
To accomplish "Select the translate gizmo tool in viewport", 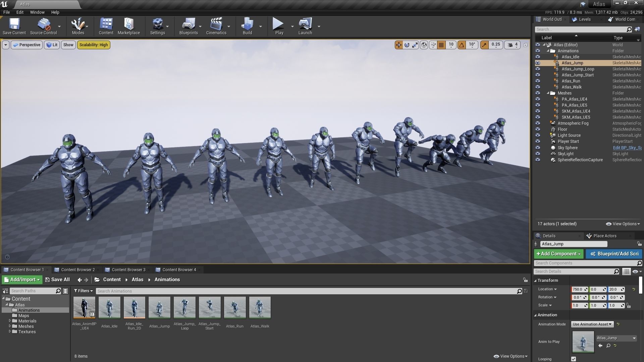I will coord(398,45).
